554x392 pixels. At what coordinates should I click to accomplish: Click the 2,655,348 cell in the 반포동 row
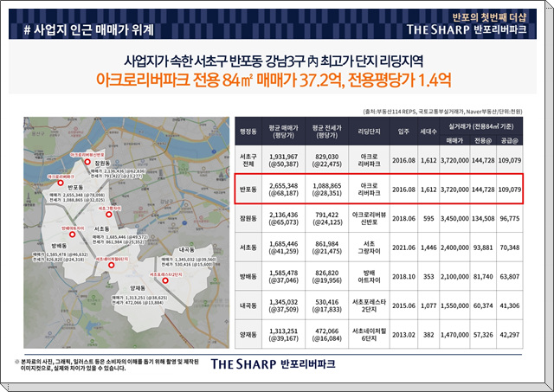[283, 190]
